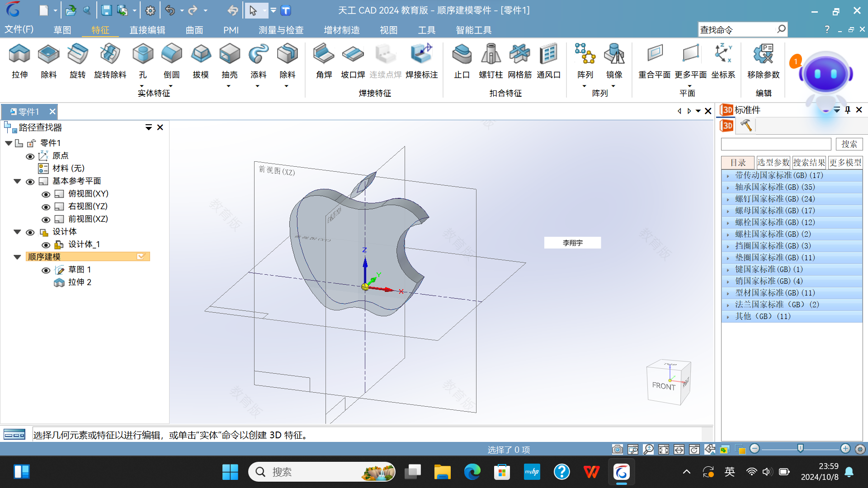The image size is (868, 488).
Task: Select the 网格筋 web network tool
Action: pos(520,61)
